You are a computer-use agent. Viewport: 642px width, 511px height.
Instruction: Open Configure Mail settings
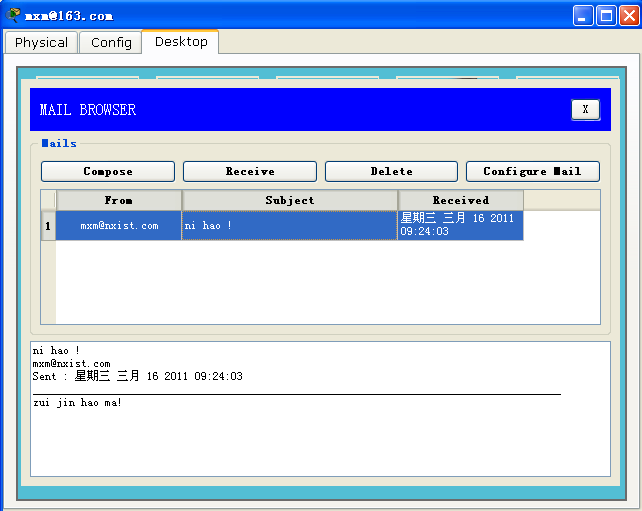coord(533,171)
